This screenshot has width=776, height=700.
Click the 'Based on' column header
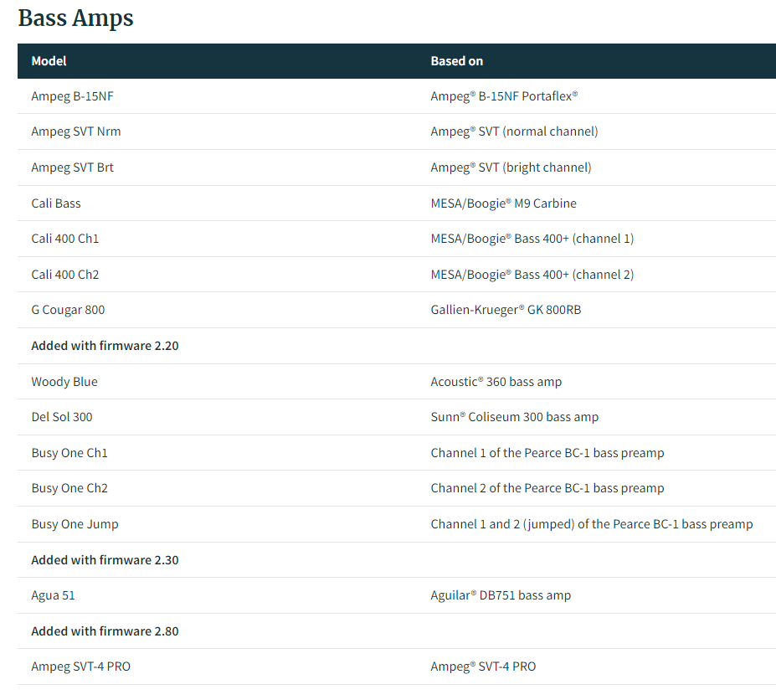pos(457,61)
